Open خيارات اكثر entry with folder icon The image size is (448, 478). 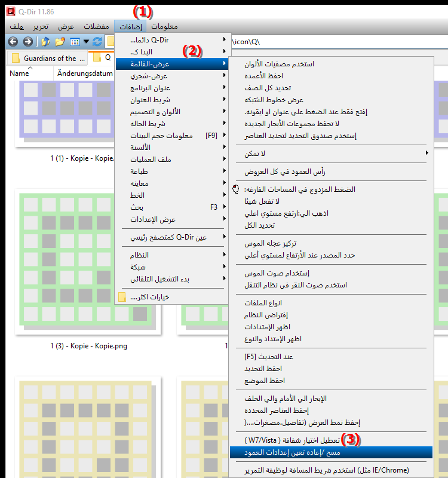tap(149, 297)
